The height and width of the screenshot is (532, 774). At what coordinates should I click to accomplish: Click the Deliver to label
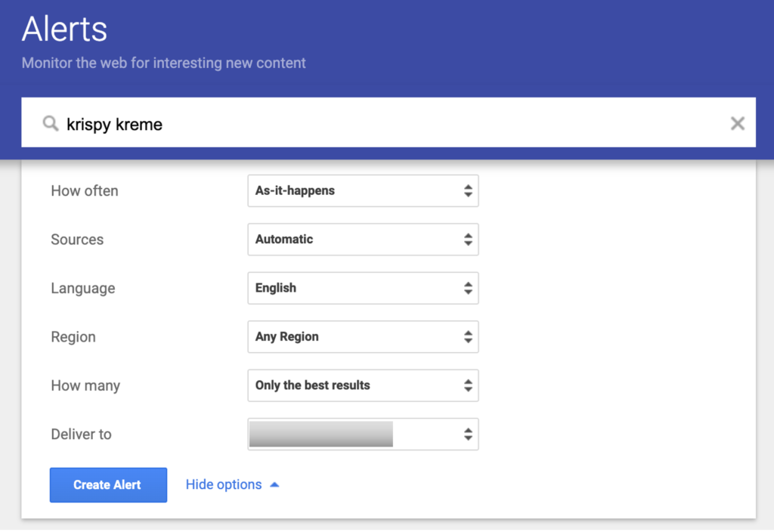81,435
